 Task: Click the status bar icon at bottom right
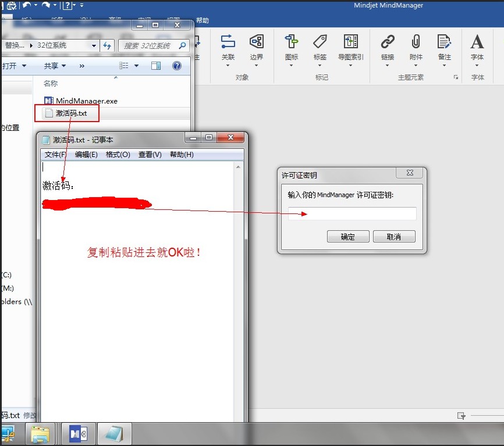[462, 416]
